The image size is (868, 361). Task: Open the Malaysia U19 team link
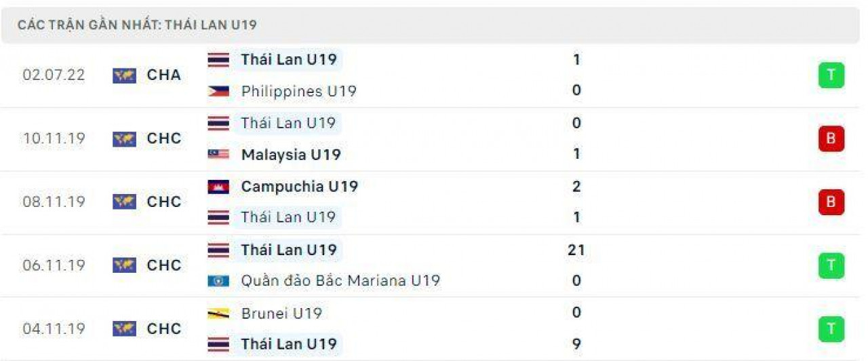[291, 155]
